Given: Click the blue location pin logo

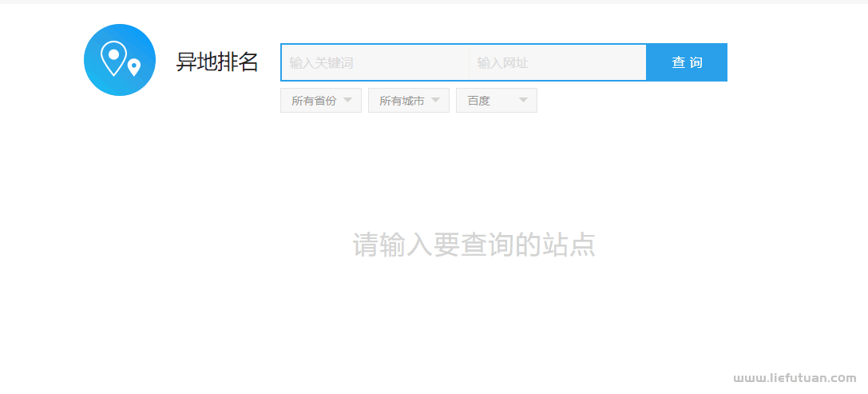Looking at the screenshot, I should pos(120,60).
